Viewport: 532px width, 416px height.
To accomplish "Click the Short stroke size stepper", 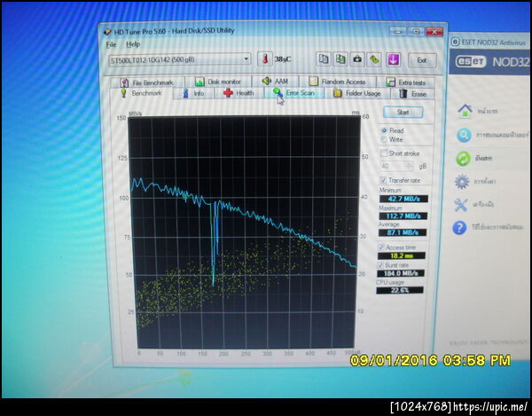I will pos(409,166).
